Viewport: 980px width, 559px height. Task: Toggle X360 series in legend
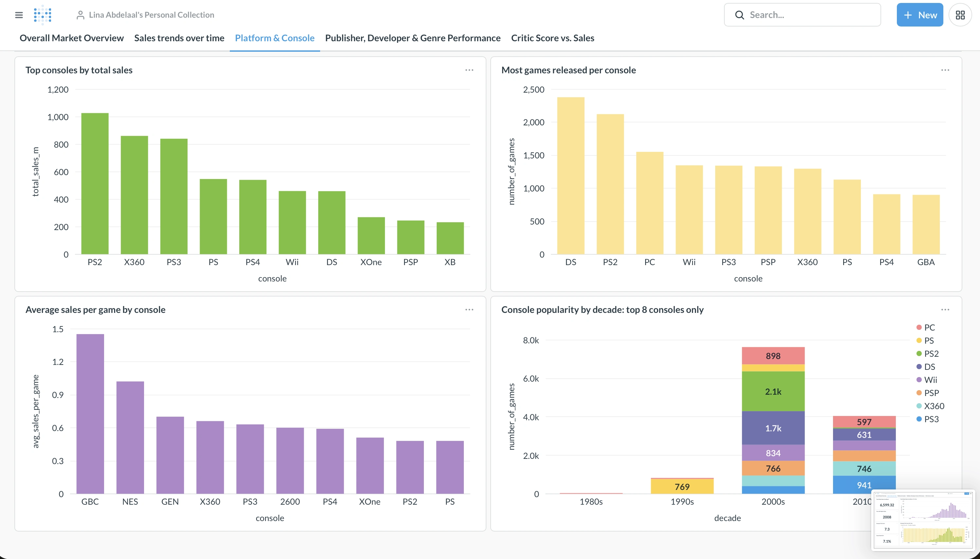[x=934, y=406]
